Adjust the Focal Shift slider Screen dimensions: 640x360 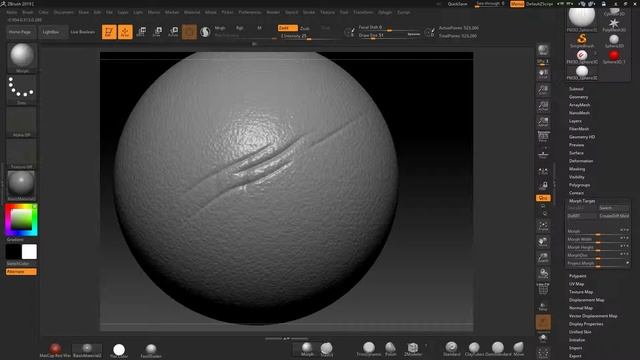pyautogui.click(x=389, y=28)
